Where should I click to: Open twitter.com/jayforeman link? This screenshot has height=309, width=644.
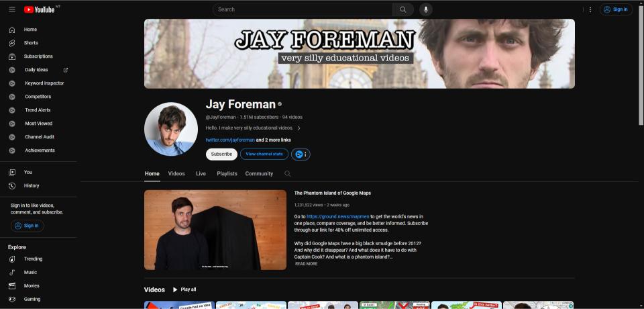click(x=230, y=140)
